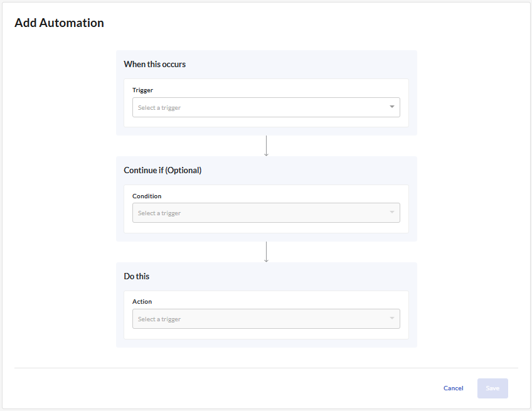The image size is (532, 411).
Task: Open the Trigger dropdown field
Action: click(266, 107)
